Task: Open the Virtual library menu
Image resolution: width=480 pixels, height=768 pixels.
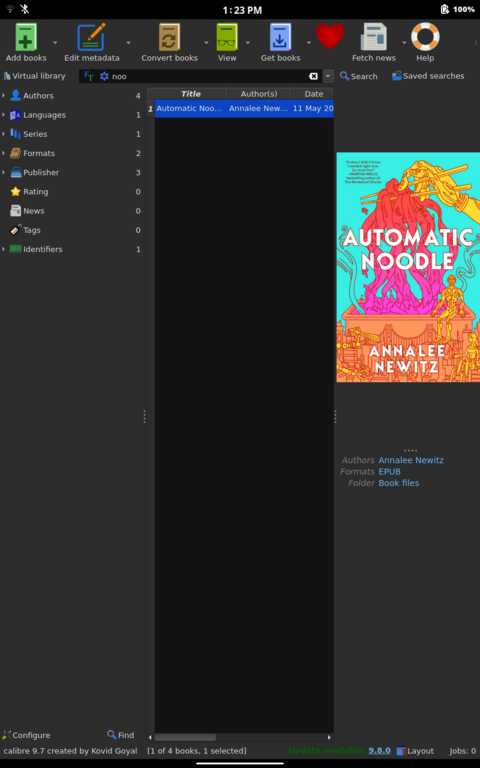Action: [x=34, y=76]
